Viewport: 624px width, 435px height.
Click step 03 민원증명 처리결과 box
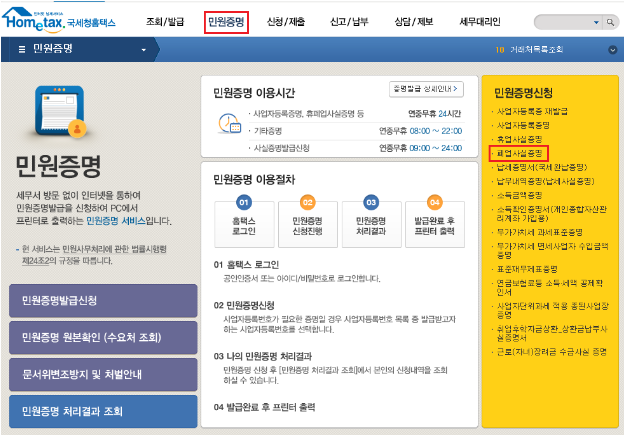pyautogui.click(x=371, y=220)
